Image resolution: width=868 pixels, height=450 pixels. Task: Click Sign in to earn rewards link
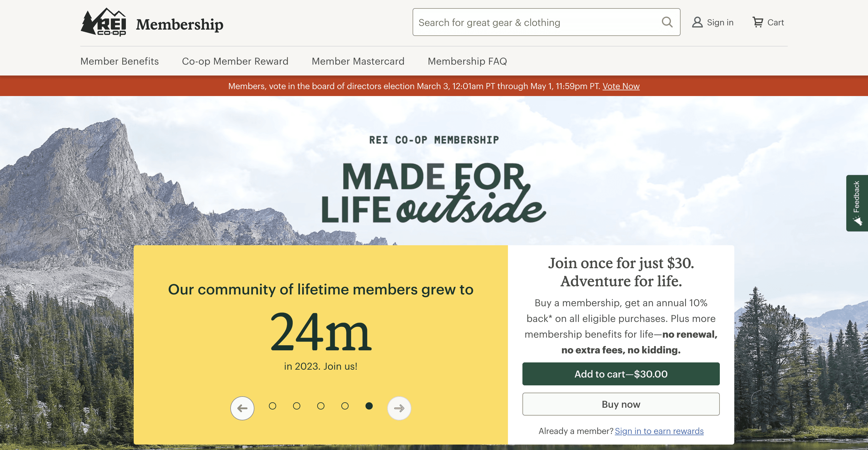659,431
